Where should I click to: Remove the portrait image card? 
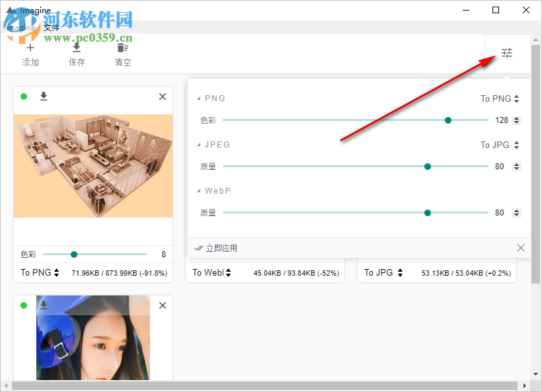click(x=163, y=305)
